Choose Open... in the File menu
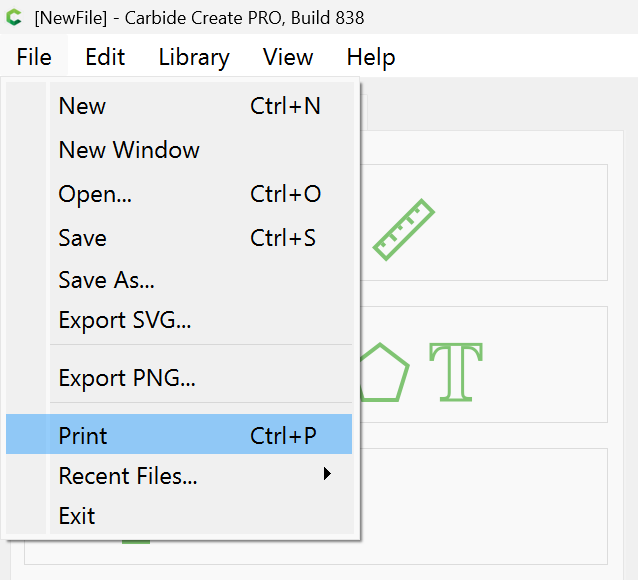This screenshot has height=580, width=638. click(x=95, y=194)
